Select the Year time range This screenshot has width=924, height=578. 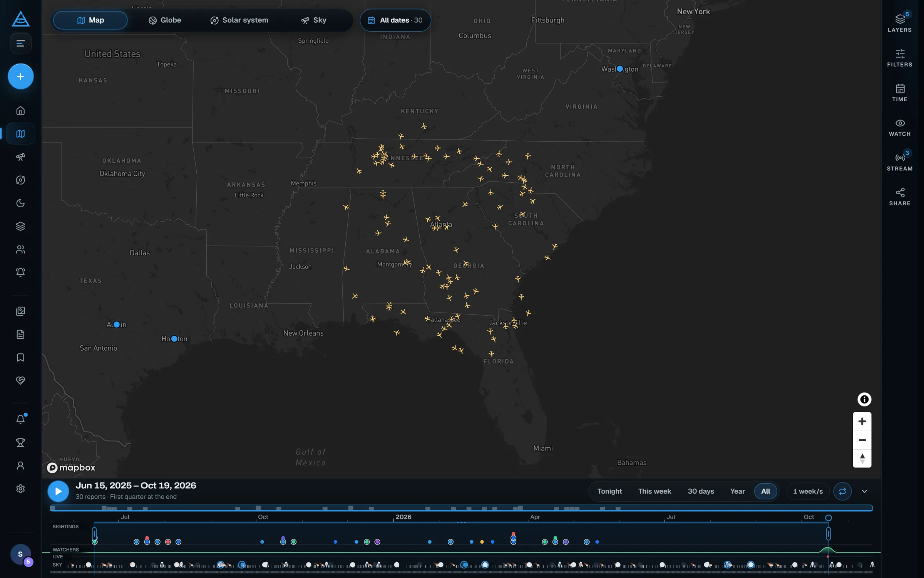(737, 491)
